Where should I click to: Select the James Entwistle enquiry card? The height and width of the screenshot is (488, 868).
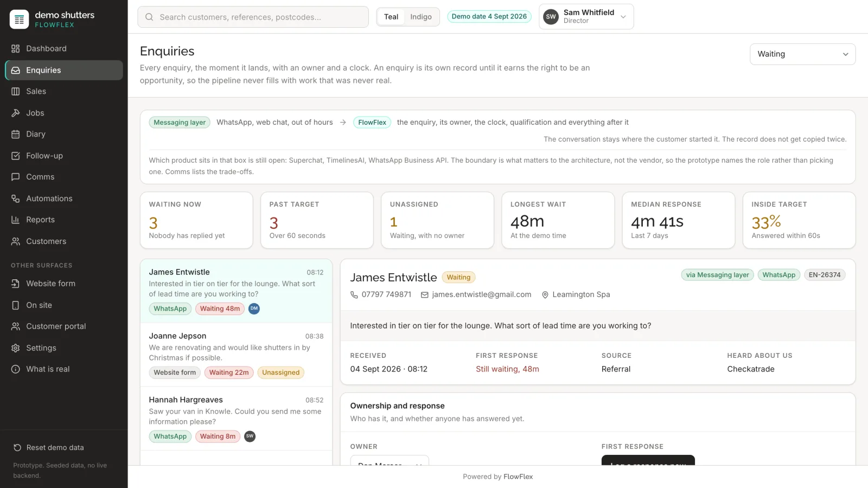pos(236,291)
